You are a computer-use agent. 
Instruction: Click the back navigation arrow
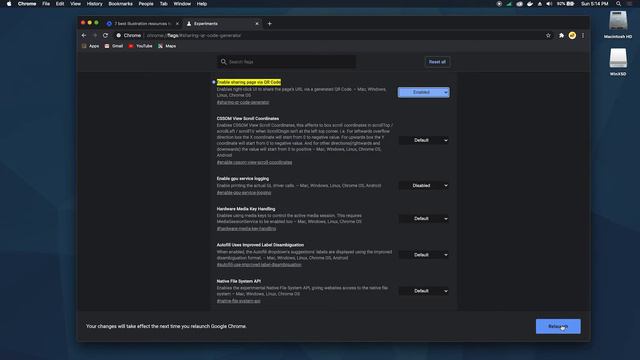pos(84,36)
